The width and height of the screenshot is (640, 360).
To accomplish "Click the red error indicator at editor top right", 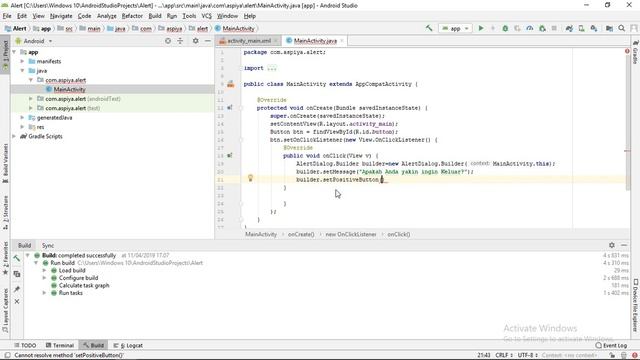I will pos(627,51).
